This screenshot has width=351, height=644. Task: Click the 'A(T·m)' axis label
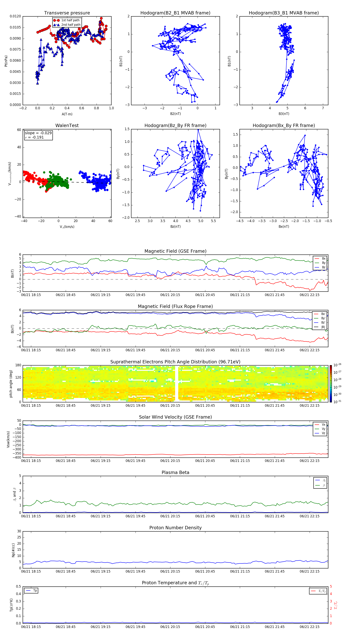tap(67, 114)
